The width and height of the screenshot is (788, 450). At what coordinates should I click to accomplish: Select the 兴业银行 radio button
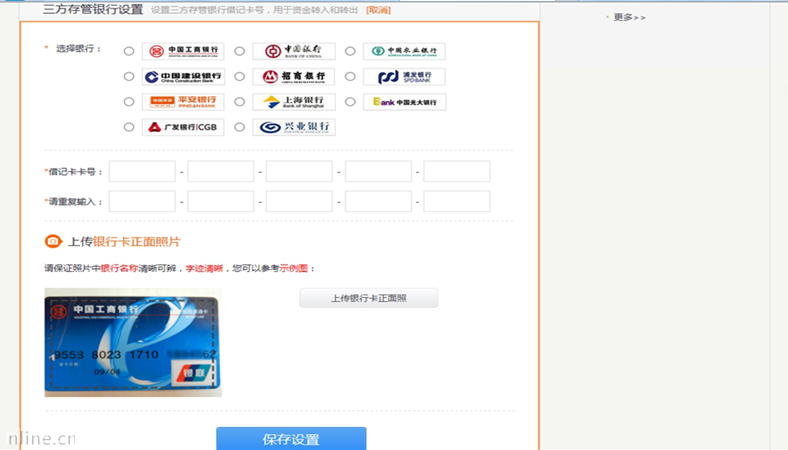tap(240, 127)
